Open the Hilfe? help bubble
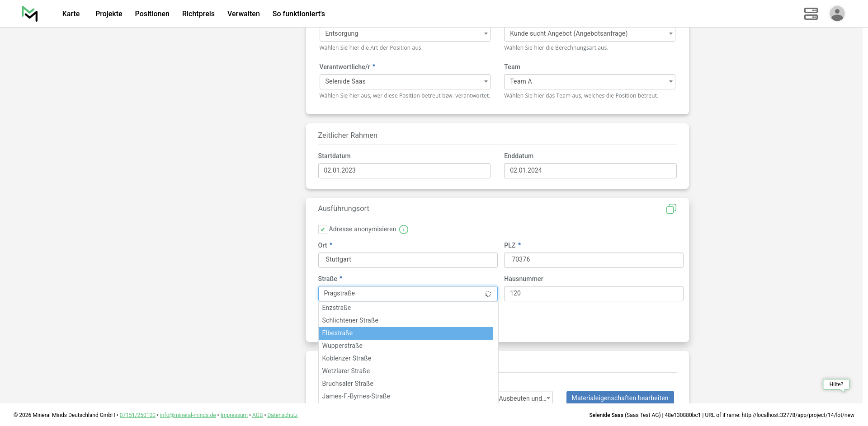The image size is (868, 426). point(836,384)
